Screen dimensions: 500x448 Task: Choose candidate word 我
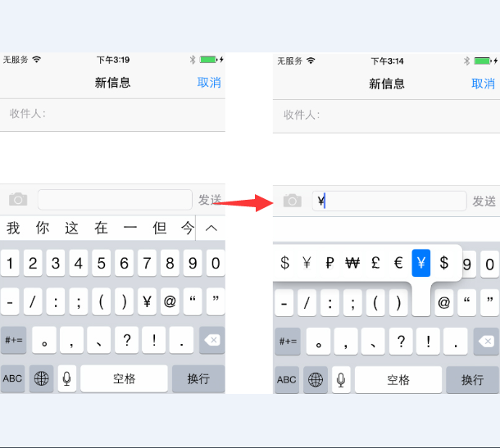13,229
